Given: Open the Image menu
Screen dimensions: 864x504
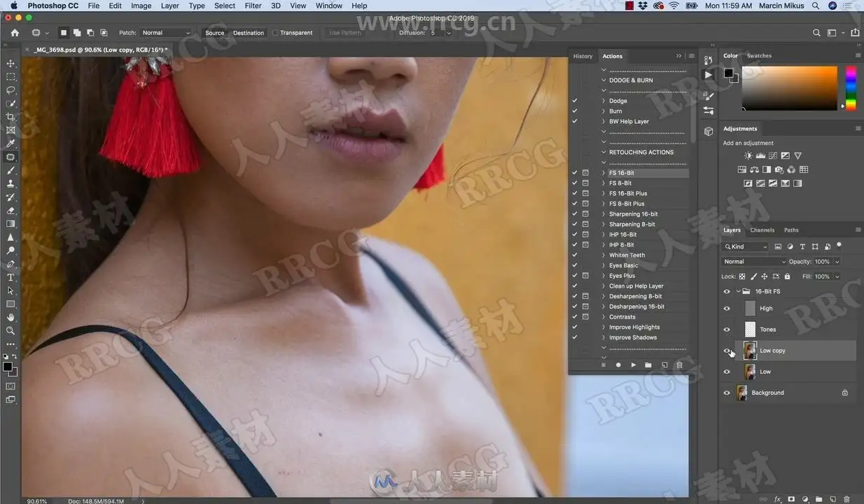Looking at the screenshot, I should click(x=141, y=6).
